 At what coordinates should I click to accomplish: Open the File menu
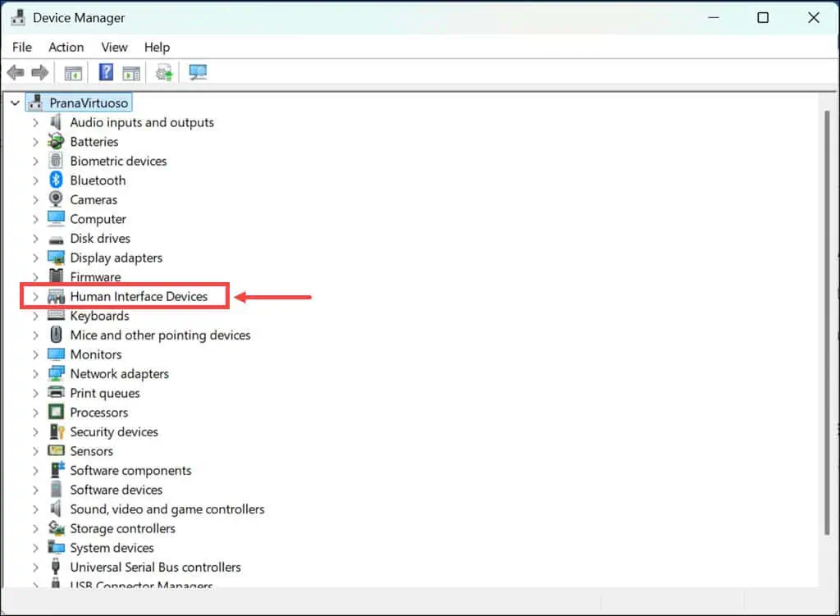click(22, 47)
